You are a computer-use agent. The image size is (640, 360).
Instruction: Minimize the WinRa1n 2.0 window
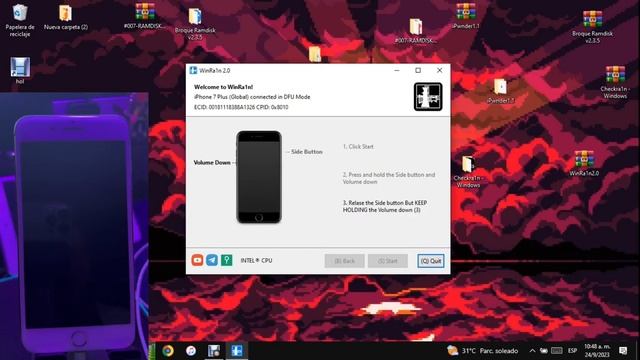[x=397, y=70]
